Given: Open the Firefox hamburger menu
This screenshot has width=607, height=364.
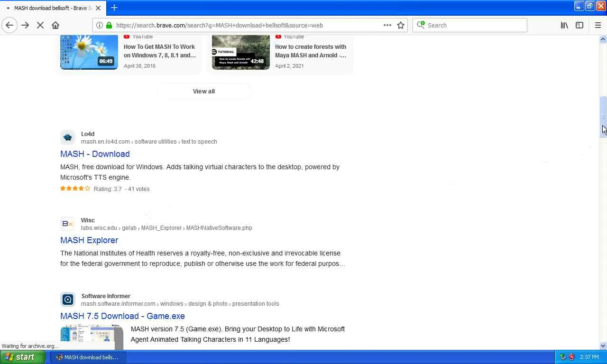Looking at the screenshot, I should click(598, 25).
